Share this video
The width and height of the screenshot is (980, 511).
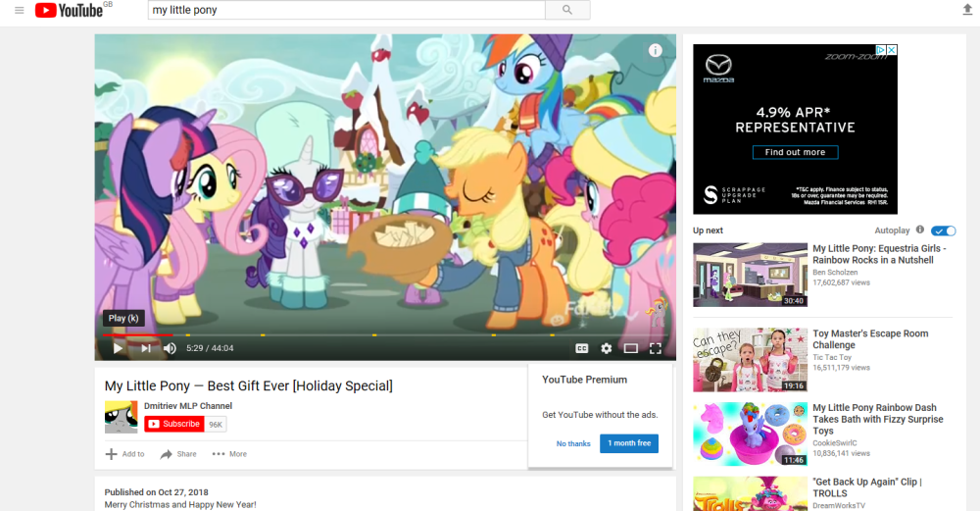(x=178, y=454)
